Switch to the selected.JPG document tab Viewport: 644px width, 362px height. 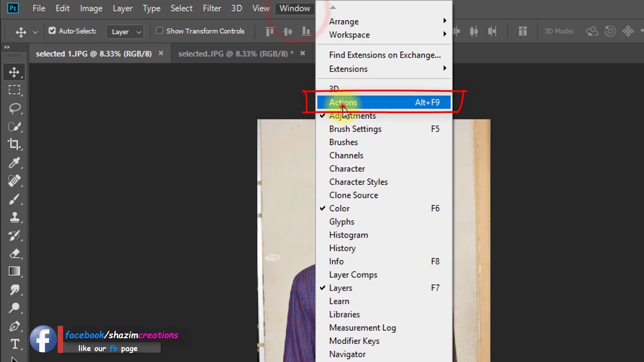point(236,53)
